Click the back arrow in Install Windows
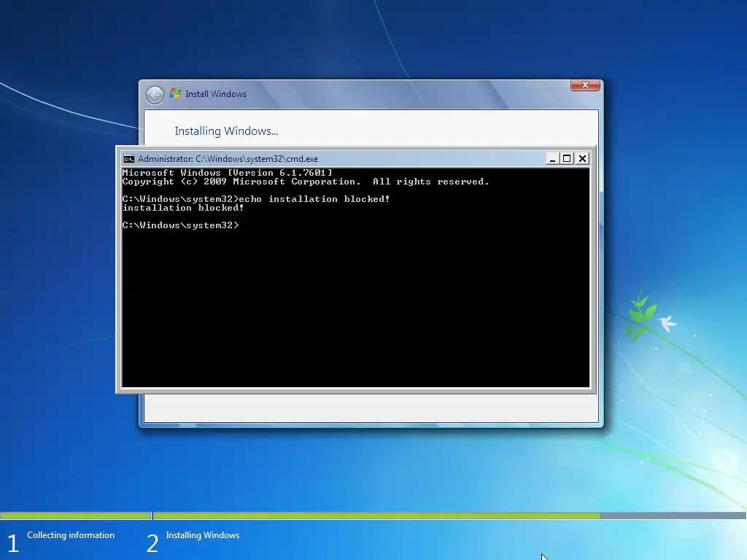Screen dimensions: 747x560 [155, 95]
